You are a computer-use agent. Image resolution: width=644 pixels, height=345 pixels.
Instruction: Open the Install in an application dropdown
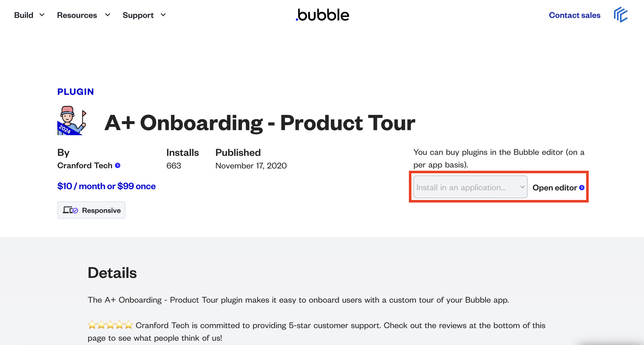click(x=470, y=187)
